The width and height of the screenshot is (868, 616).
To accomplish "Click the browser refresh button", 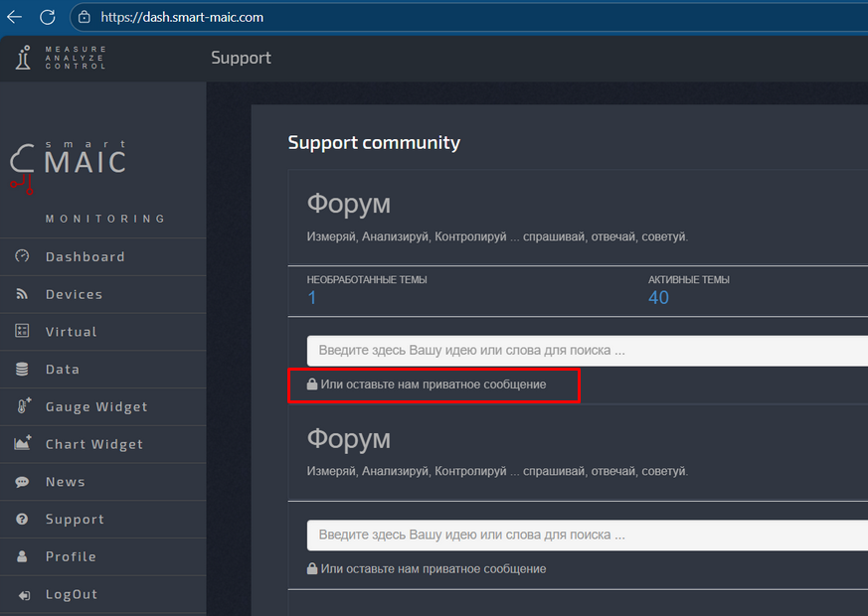I will click(x=47, y=17).
